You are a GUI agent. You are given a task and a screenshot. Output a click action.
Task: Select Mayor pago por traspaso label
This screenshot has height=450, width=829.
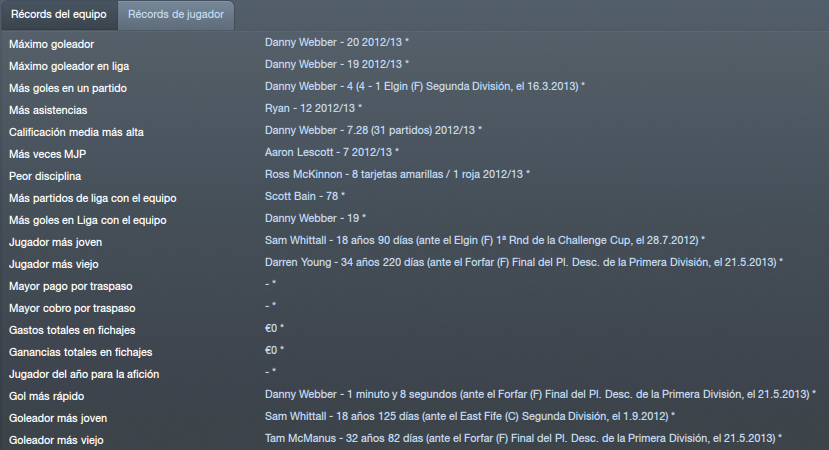click(71, 287)
